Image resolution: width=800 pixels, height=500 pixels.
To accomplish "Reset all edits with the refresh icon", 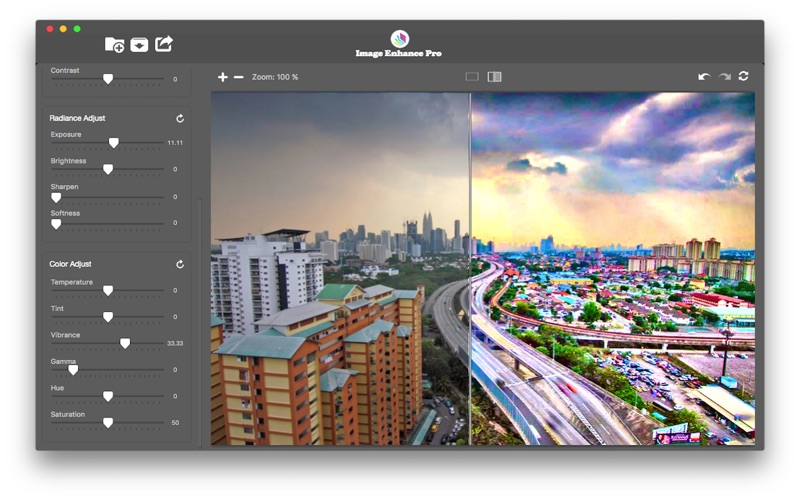I will [x=744, y=76].
